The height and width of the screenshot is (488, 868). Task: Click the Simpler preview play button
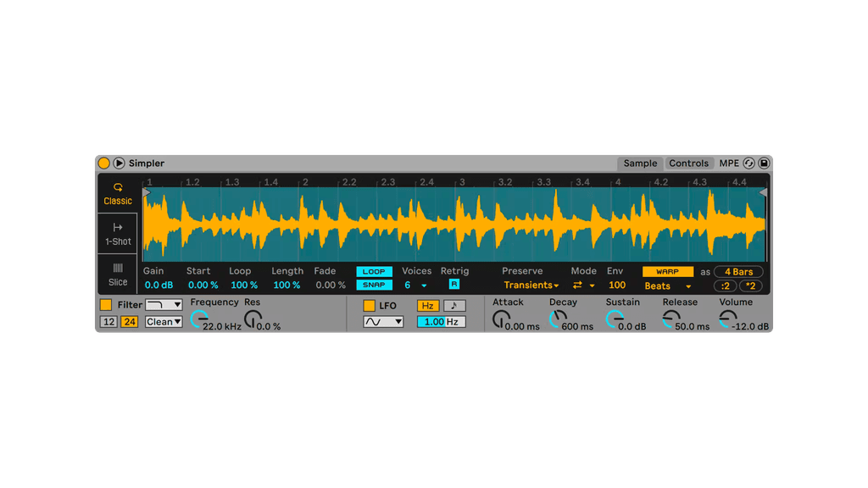point(119,163)
